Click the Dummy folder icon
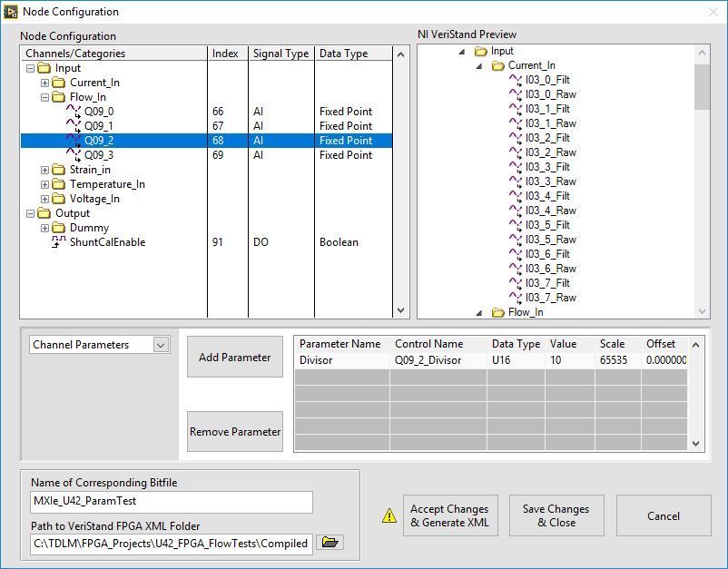 point(58,228)
